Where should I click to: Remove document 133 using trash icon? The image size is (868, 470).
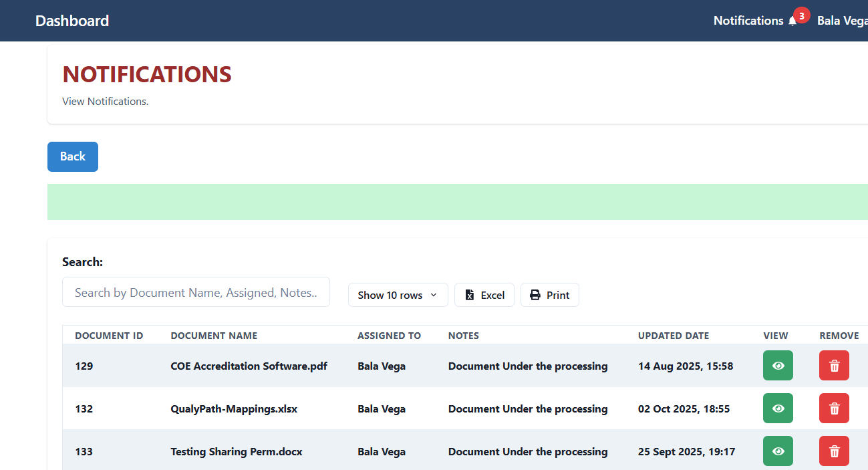click(x=834, y=451)
